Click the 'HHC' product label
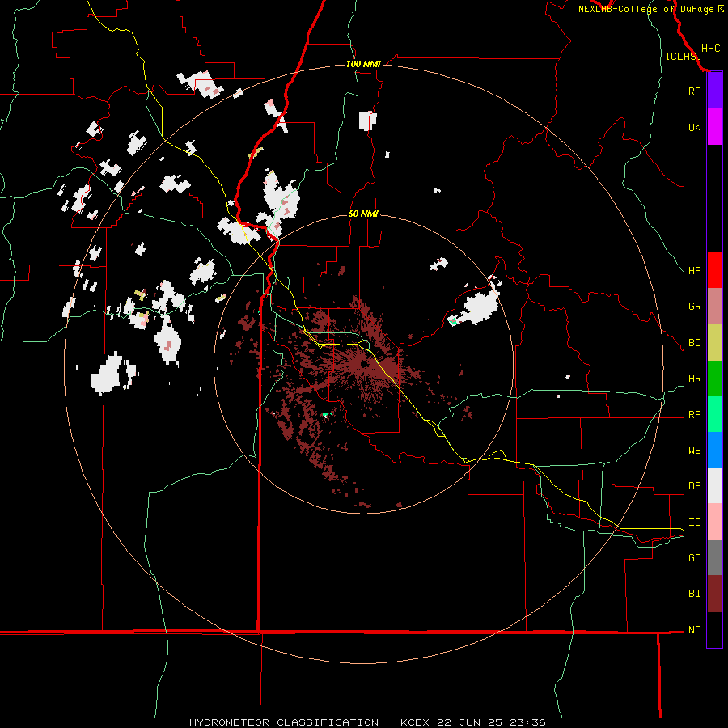The width and height of the screenshot is (728, 728). click(710, 49)
